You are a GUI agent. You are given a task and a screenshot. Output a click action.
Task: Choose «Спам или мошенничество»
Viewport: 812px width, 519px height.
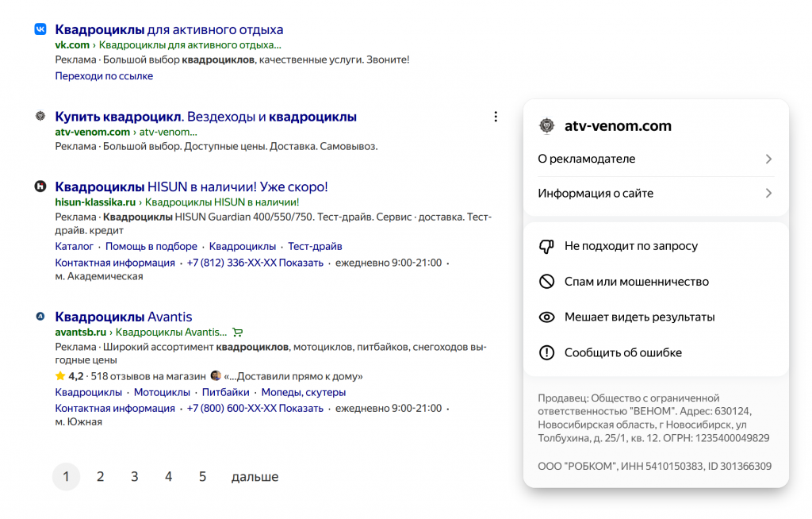(x=637, y=282)
